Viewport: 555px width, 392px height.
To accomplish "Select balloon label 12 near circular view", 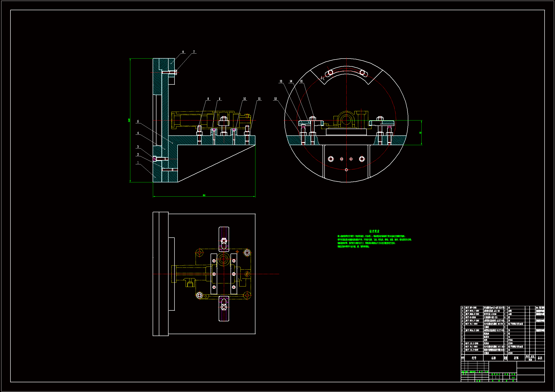I will click(x=275, y=99).
